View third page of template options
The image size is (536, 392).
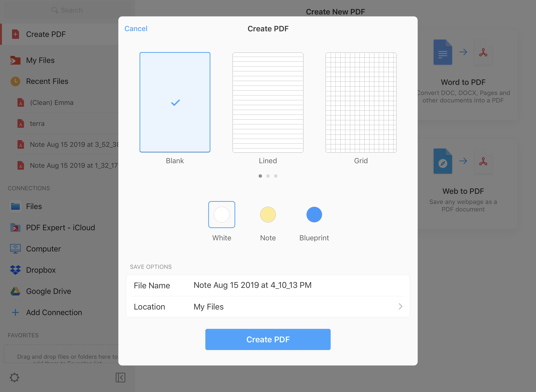[x=275, y=176]
